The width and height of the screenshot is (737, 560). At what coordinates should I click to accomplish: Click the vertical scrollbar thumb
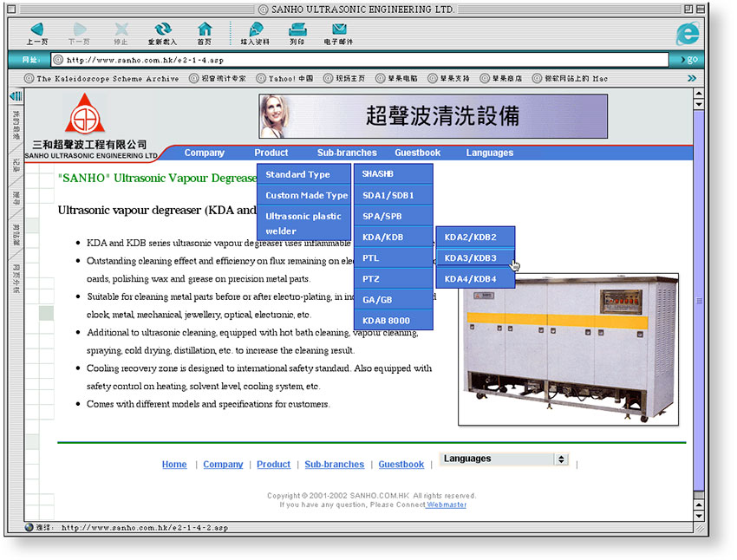click(699, 301)
